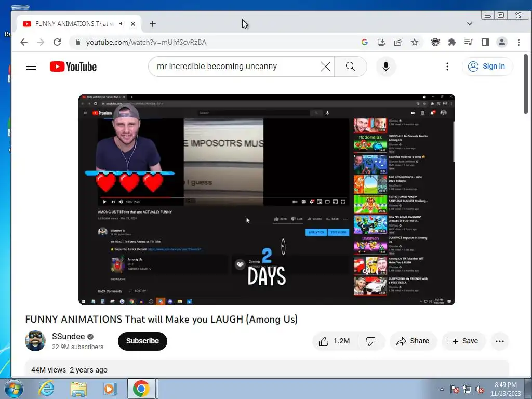
Task: Open YouTube settings three-dot menu
Action: 447,66
